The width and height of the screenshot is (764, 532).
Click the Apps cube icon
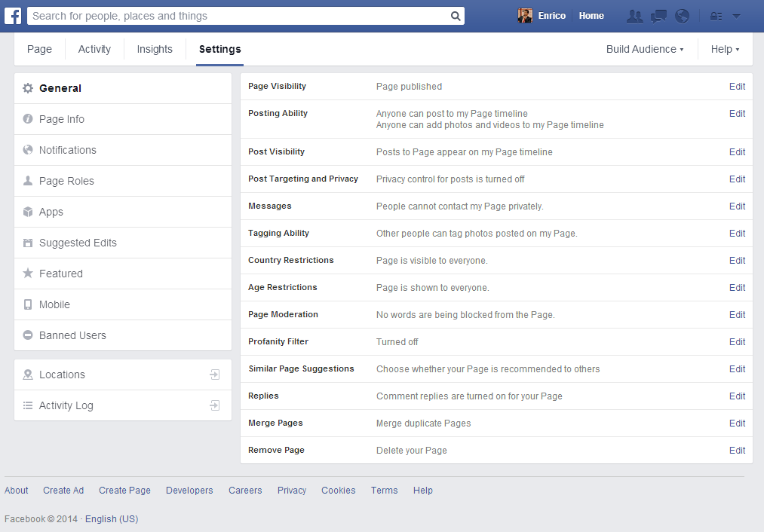(x=28, y=212)
